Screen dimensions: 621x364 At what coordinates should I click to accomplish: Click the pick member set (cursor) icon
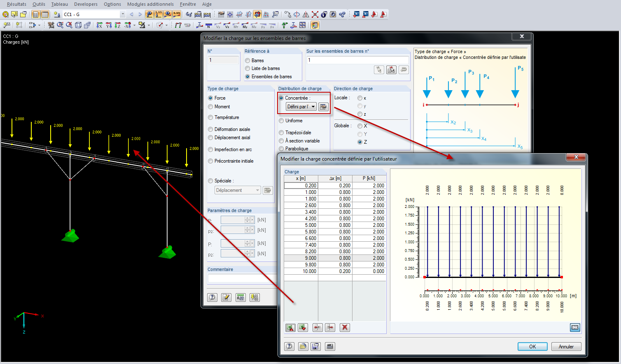(379, 70)
